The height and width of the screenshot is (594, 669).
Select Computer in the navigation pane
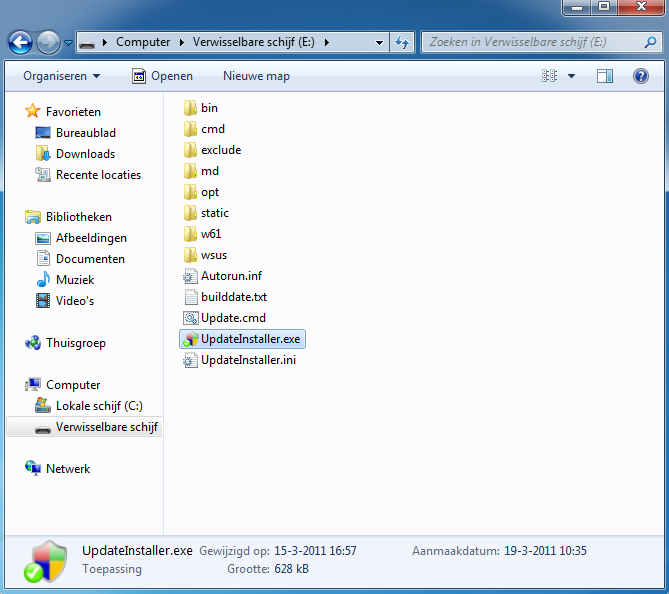pyautogui.click(x=63, y=384)
